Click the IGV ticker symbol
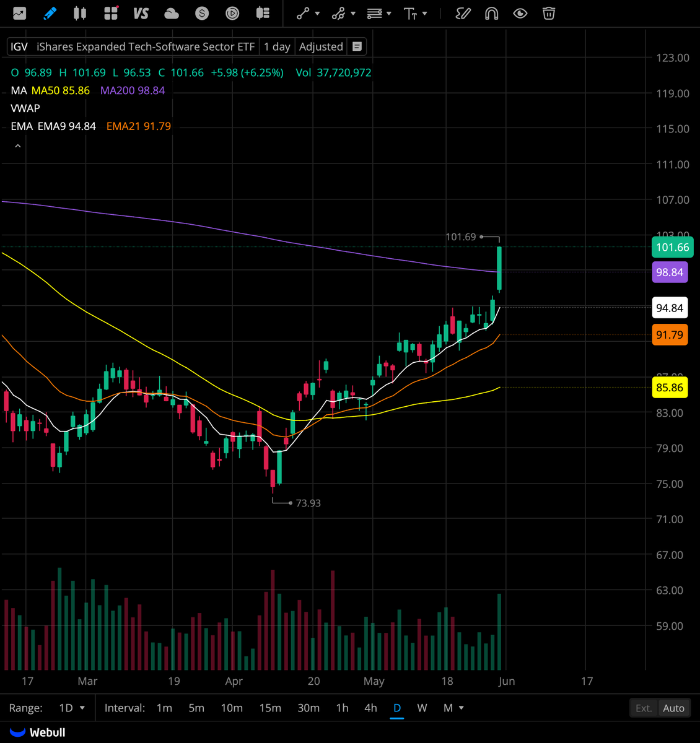 [x=19, y=46]
